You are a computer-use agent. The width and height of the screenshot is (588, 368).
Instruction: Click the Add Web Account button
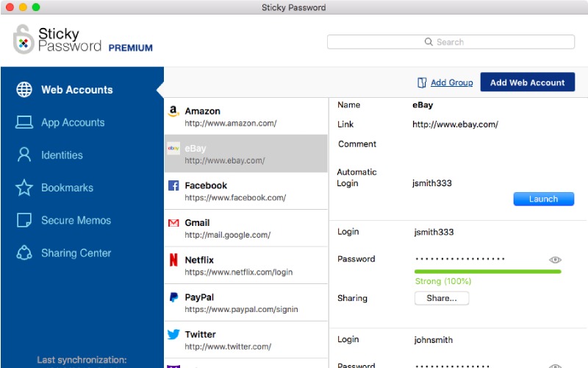[x=527, y=82]
